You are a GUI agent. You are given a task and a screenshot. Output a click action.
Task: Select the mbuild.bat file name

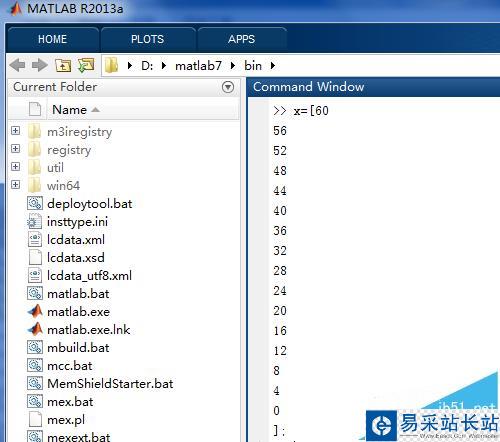click(x=78, y=348)
